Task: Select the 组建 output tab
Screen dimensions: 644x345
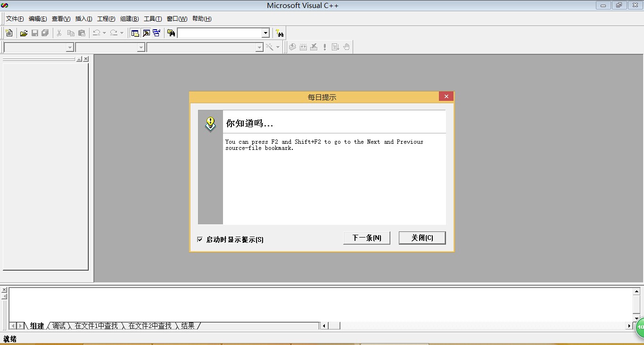Action: tap(37, 326)
